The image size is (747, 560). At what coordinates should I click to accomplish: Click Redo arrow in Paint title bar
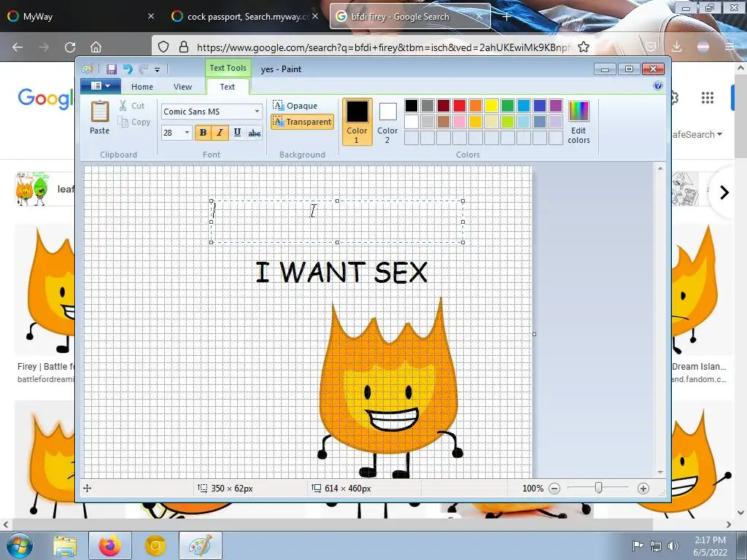[x=144, y=69]
